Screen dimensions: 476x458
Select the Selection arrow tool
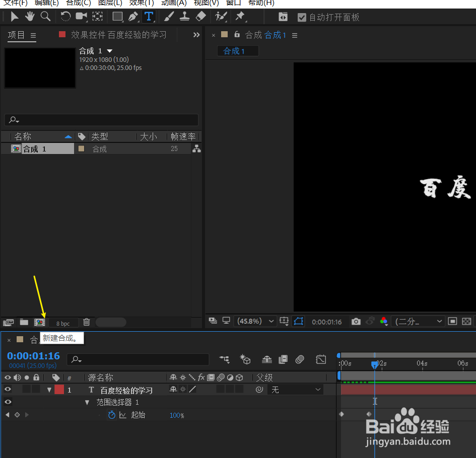point(14,17)
